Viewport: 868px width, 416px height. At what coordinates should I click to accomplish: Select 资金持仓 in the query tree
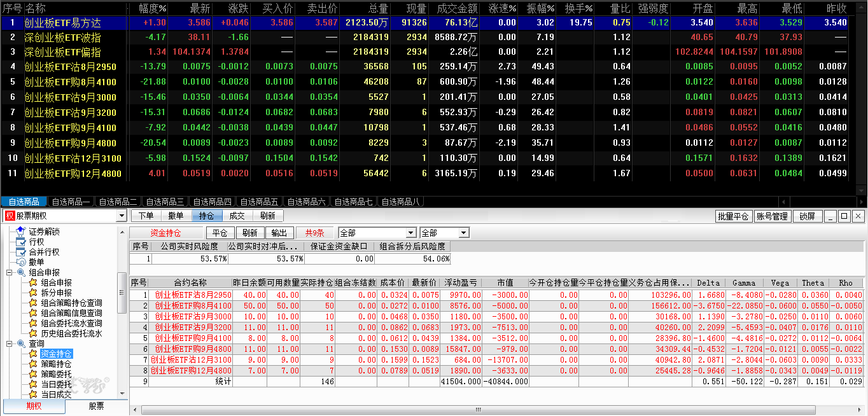57,354
